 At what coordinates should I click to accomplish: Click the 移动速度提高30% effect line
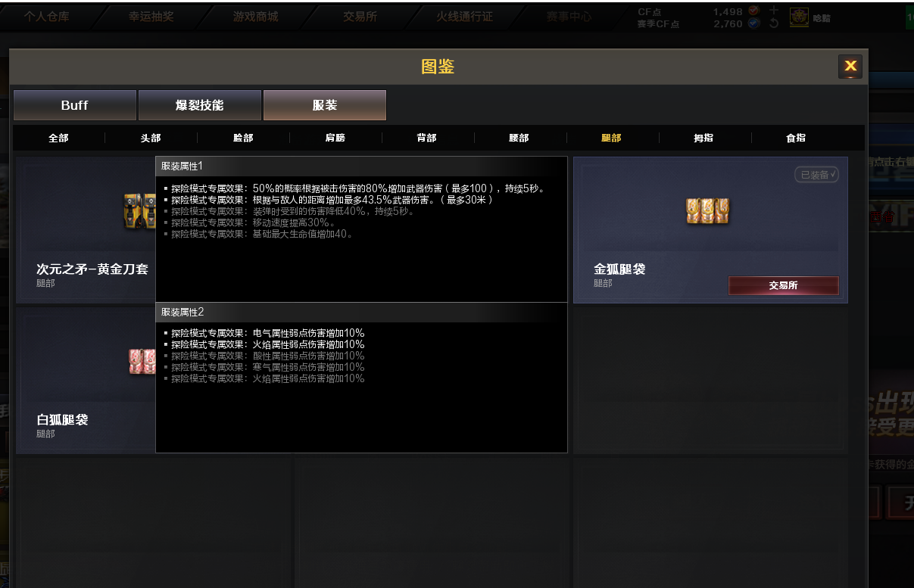click(250, 222)
